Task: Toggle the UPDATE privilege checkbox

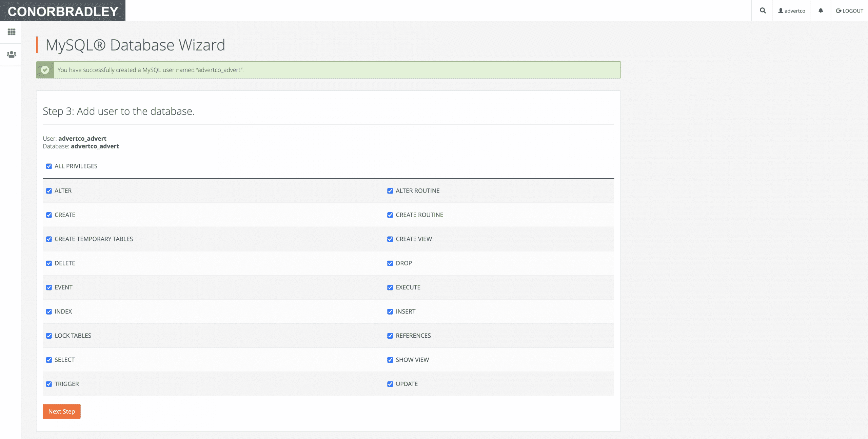Action: (390, 384)
